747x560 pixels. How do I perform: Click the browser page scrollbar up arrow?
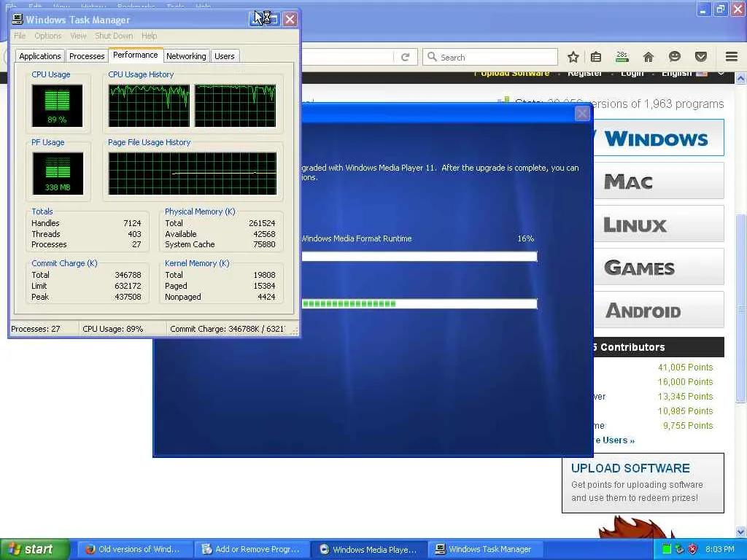[x=741, y=78]
